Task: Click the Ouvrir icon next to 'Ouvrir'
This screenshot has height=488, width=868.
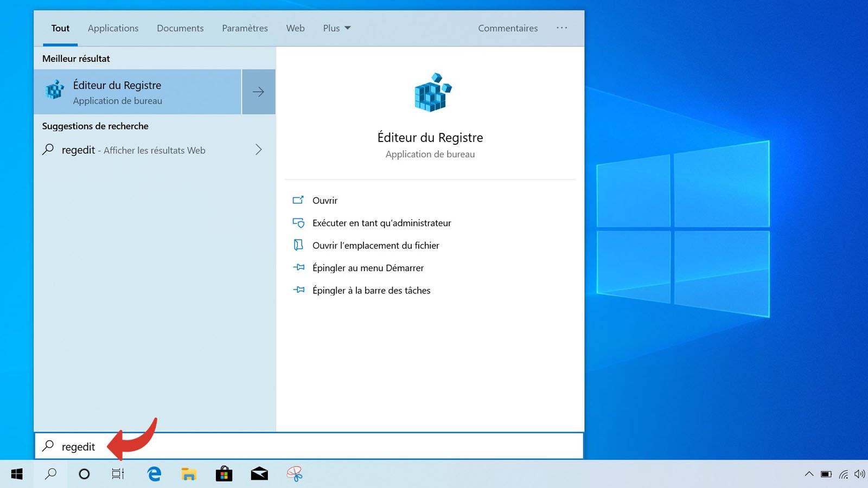Action: (298, 200)
